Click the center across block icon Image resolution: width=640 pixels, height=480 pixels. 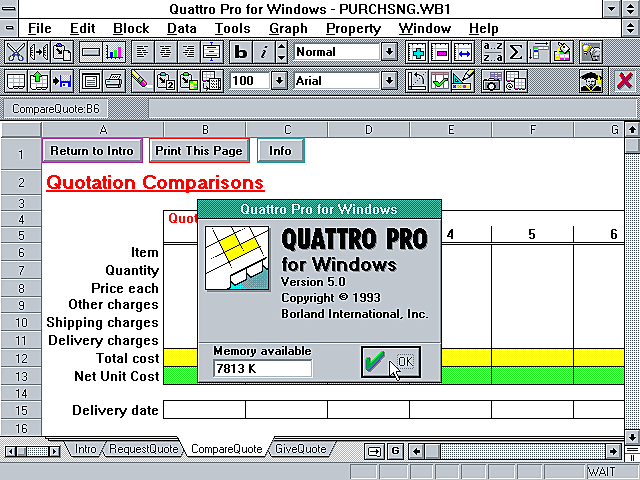212,52
